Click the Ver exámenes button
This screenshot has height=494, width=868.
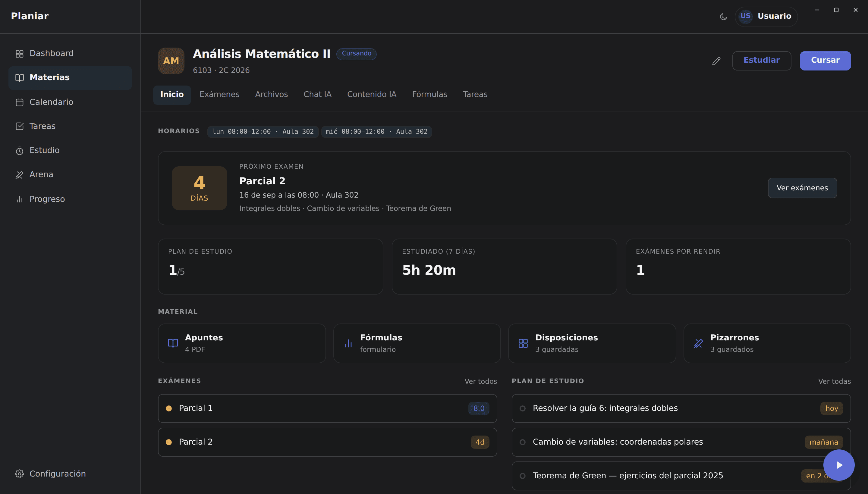coord(802,188)
